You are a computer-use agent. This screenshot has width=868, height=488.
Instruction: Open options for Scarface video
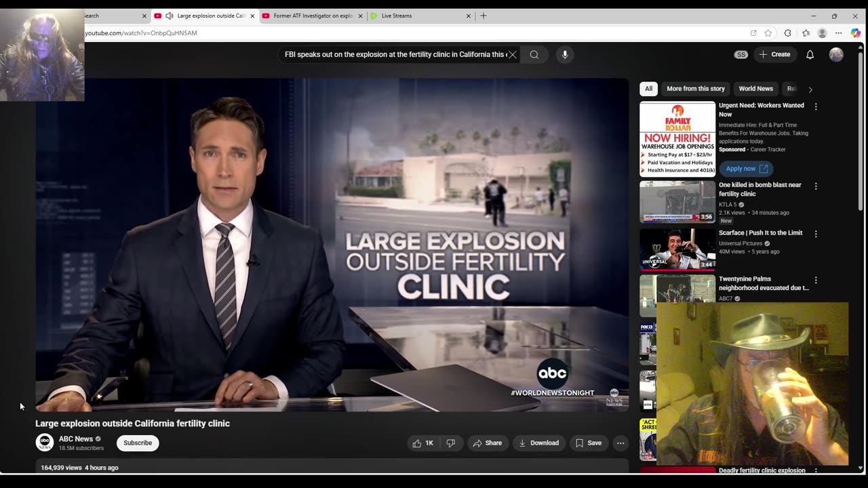pyautogui.click(x=816, y=234)
